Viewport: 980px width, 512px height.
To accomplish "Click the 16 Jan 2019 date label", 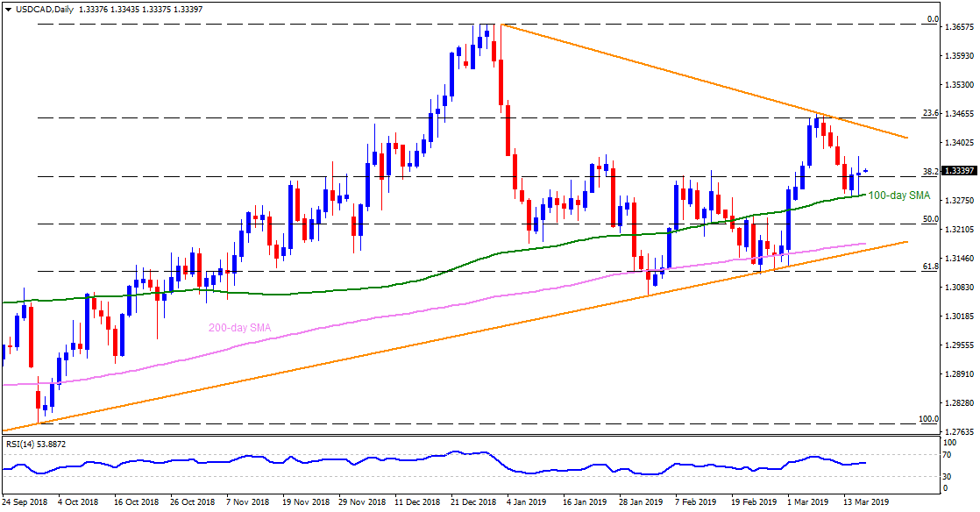I will click(x=585, y=502).
